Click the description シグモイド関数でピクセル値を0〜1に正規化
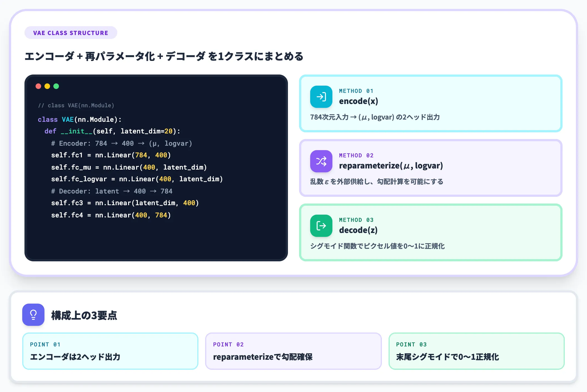The image size is (587, 392). pyautogui.click(x=377, y=246)
